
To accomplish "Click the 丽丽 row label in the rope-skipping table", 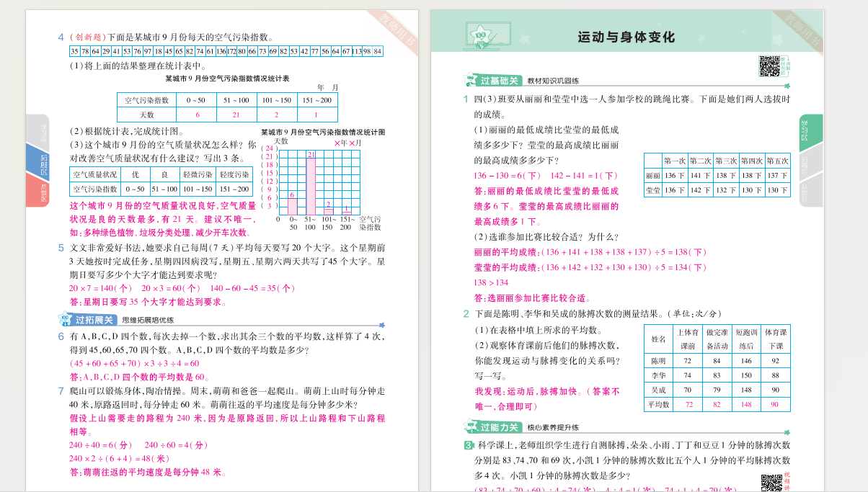I will (x=653, y=175).
